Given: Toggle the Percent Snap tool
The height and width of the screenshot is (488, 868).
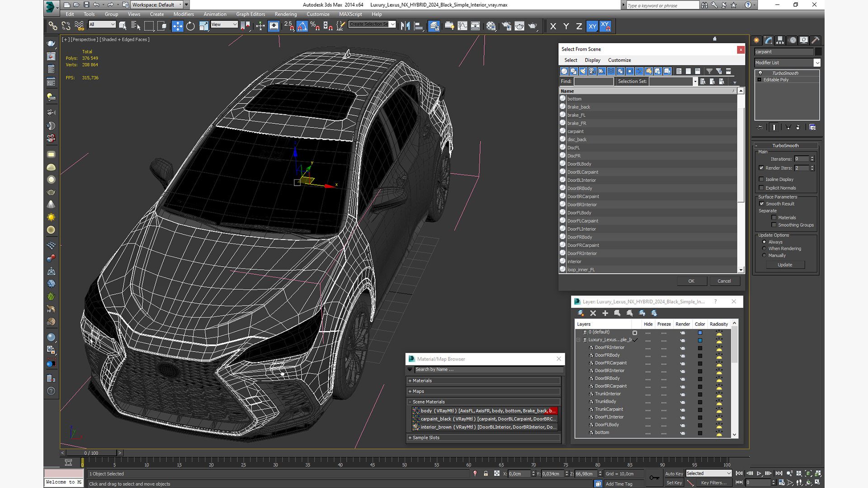Looking at the screenshot, I should tap(315, 26).
